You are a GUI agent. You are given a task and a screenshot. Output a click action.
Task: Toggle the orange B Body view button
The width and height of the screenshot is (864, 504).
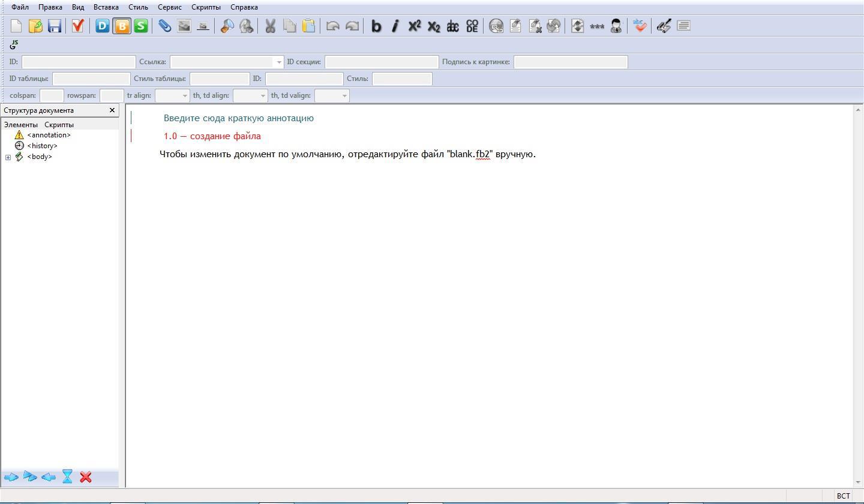(x=122, y=26)
